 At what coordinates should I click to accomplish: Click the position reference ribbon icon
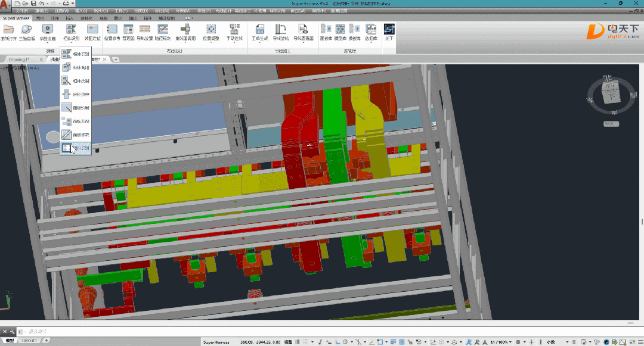[x=112, y=30]
